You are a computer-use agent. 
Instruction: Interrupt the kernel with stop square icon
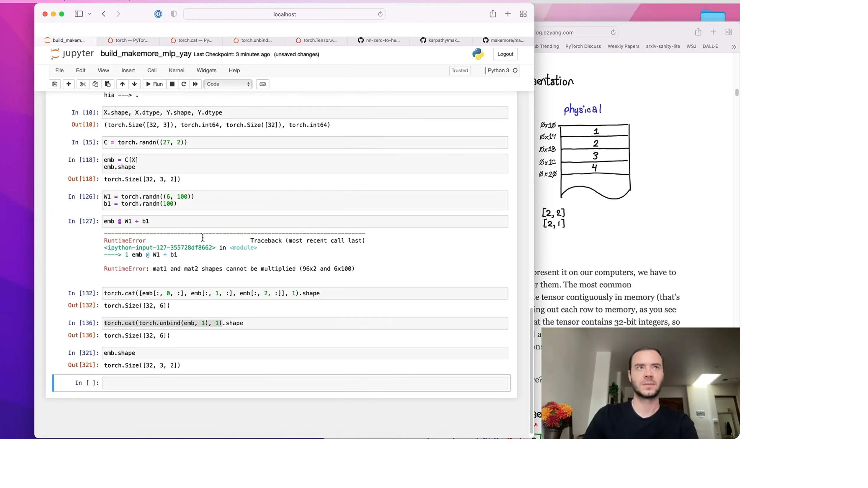pos(172,84)
